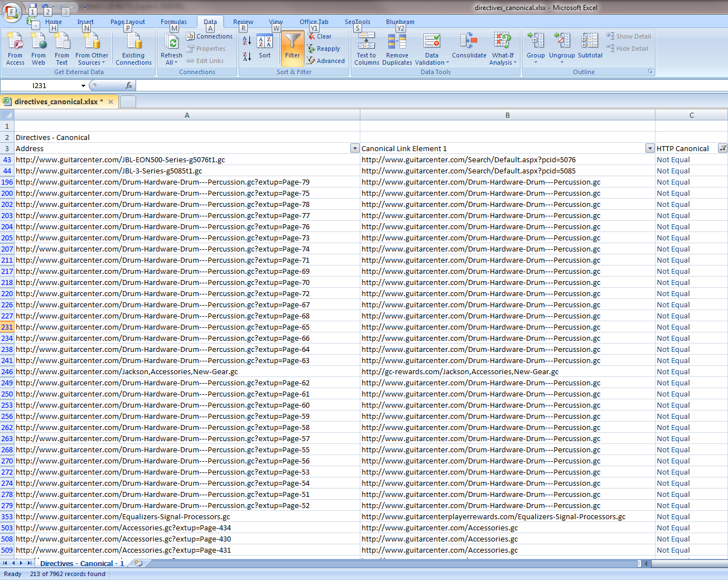The image size is (728, 580).
Task: Click the From Access icon
Action: [x=15, y=49]
